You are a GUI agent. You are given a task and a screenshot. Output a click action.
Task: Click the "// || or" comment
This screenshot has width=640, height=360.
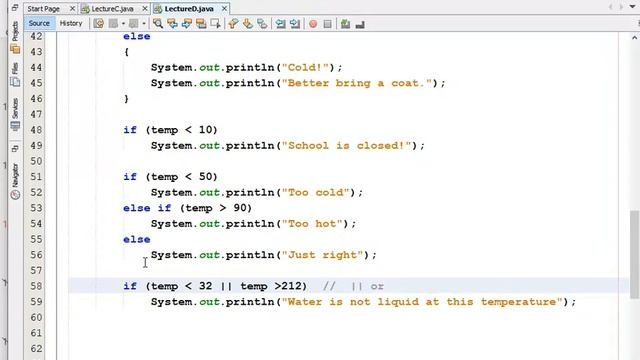[353, 286]
